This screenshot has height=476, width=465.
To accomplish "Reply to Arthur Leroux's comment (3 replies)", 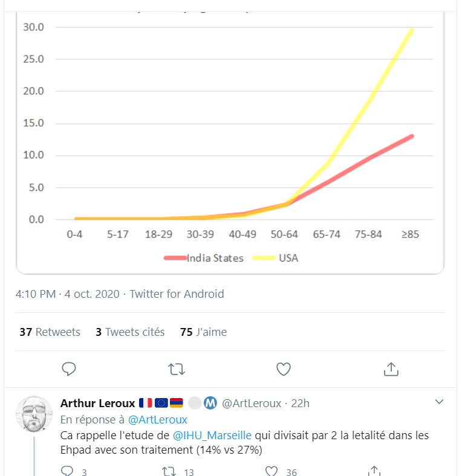I will (x=68, y=471).
